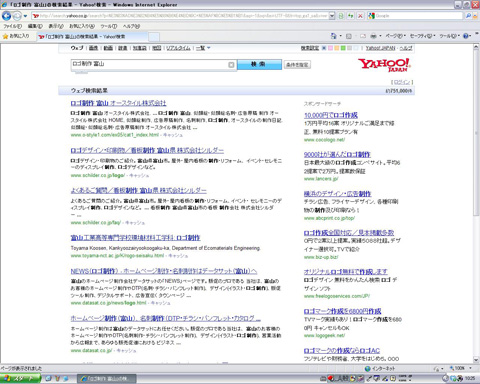This screenshot has width=480, height=384.
Task: Click the Yahoo! JAPAN logo
Action: [384, 65]
